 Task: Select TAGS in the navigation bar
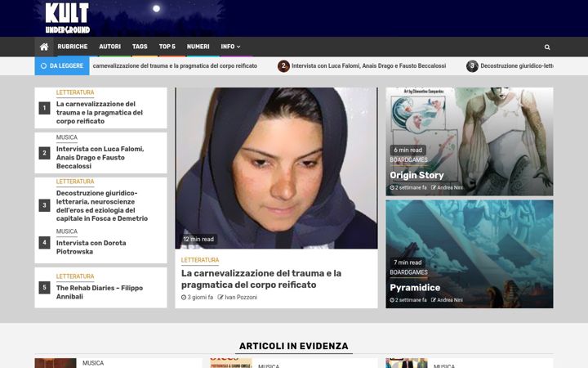click(140, 47)
